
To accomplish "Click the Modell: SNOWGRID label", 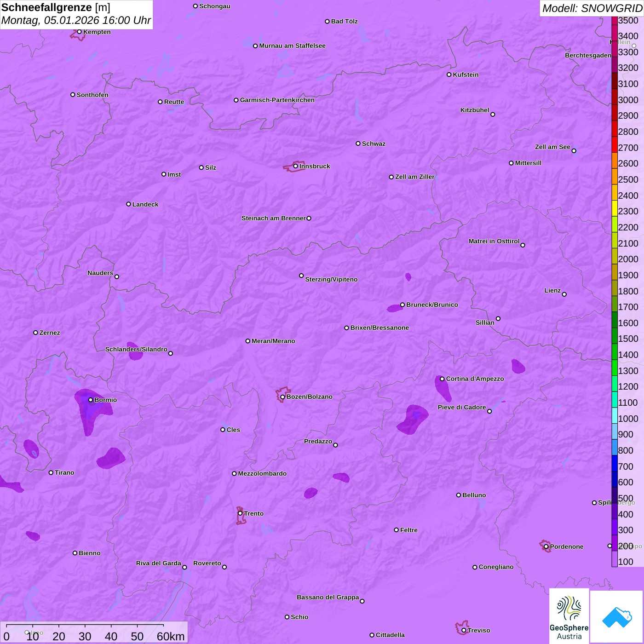I will [592, 8].
